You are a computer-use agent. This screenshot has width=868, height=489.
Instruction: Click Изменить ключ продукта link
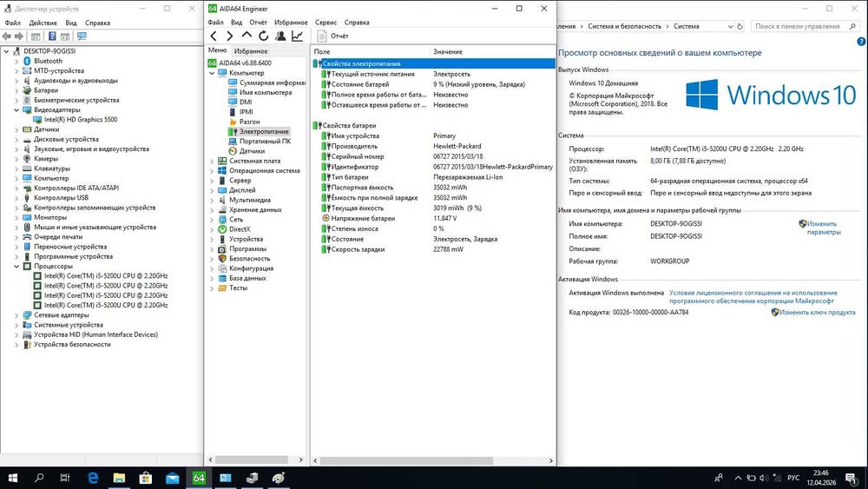(x=817, y=313)
